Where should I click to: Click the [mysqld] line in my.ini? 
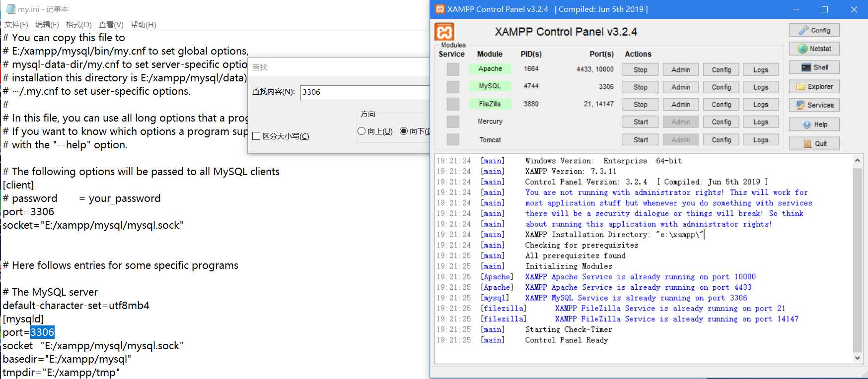point(23,319)
